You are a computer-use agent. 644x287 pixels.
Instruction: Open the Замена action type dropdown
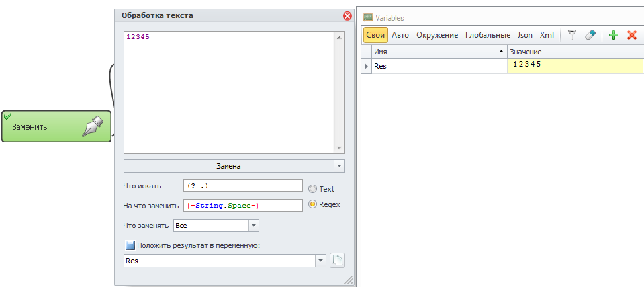339,166
